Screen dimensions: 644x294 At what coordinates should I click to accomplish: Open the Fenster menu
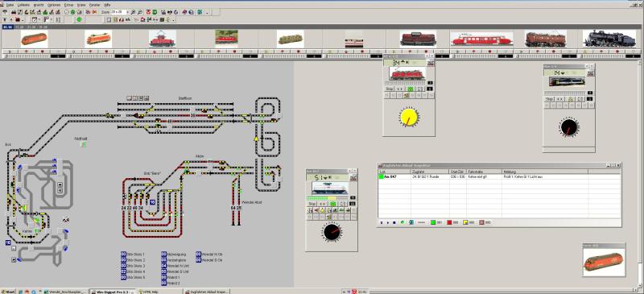[94, 5]
